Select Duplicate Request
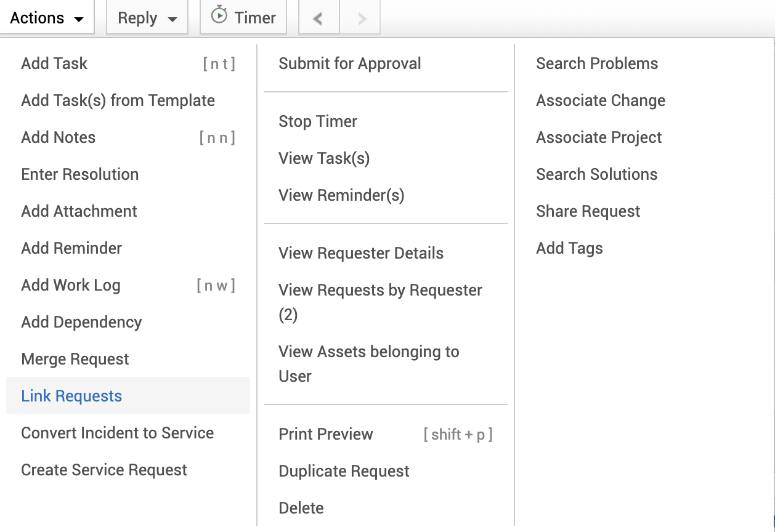This screenshot has height=532, width=775. 344,471
